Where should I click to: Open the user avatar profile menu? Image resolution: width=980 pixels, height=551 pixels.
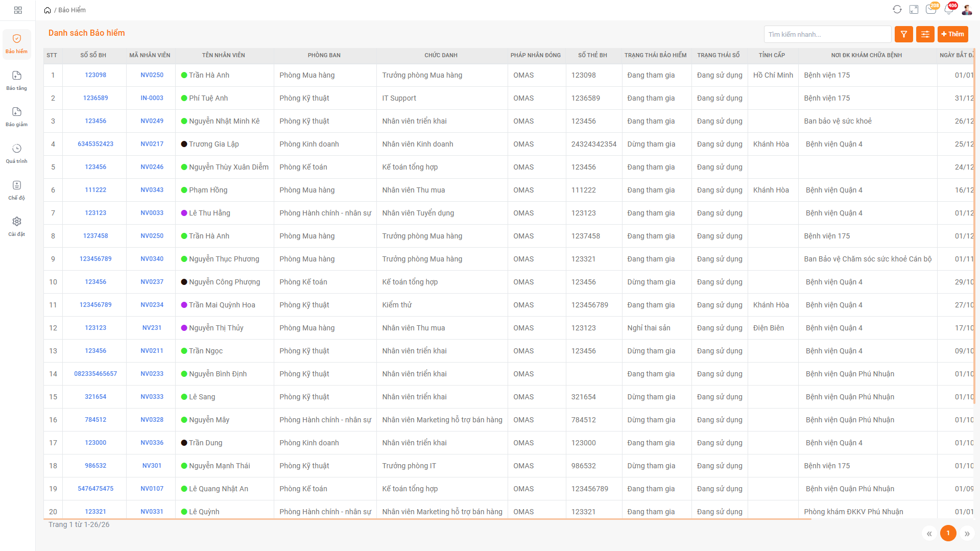click(967, 10)
